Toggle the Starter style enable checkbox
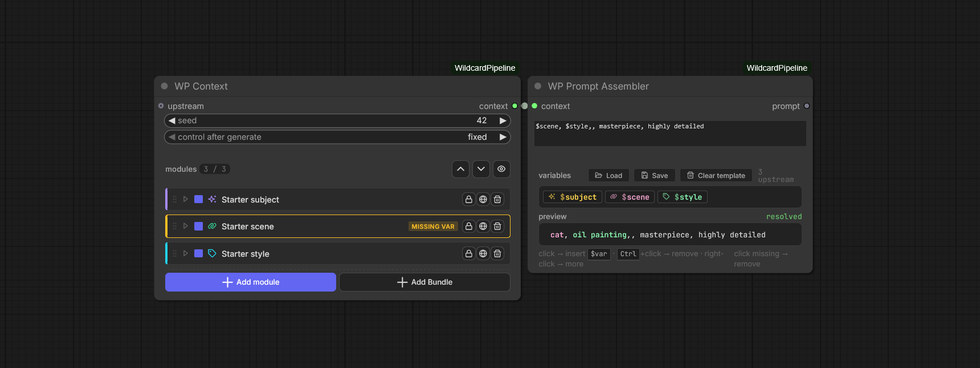The height and width of the screenshot is (368, 980). click(198, 253)
